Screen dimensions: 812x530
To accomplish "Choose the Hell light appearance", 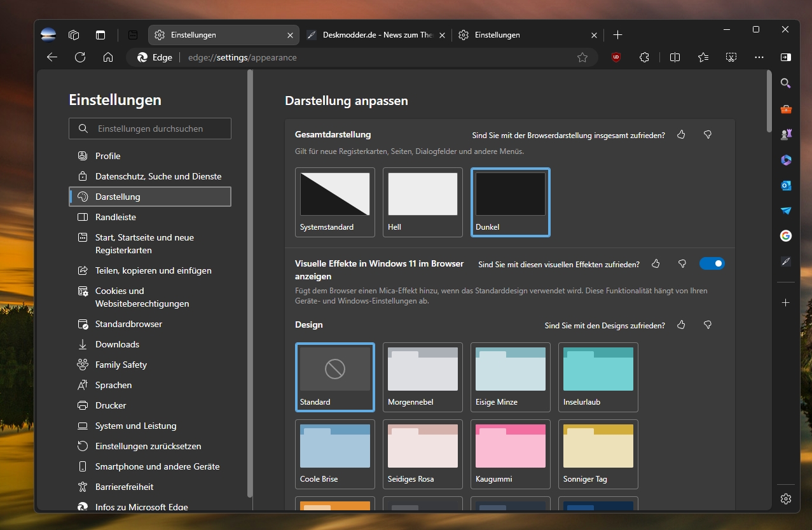I will 423,202.
